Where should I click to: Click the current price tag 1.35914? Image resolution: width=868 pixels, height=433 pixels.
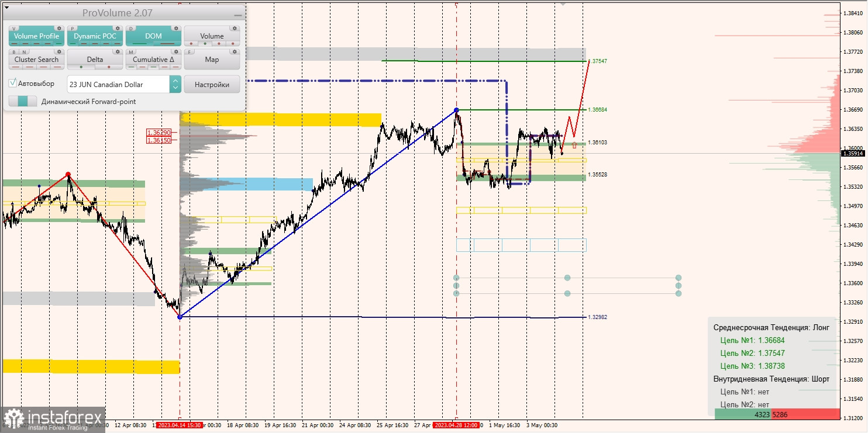pos(853,153)
